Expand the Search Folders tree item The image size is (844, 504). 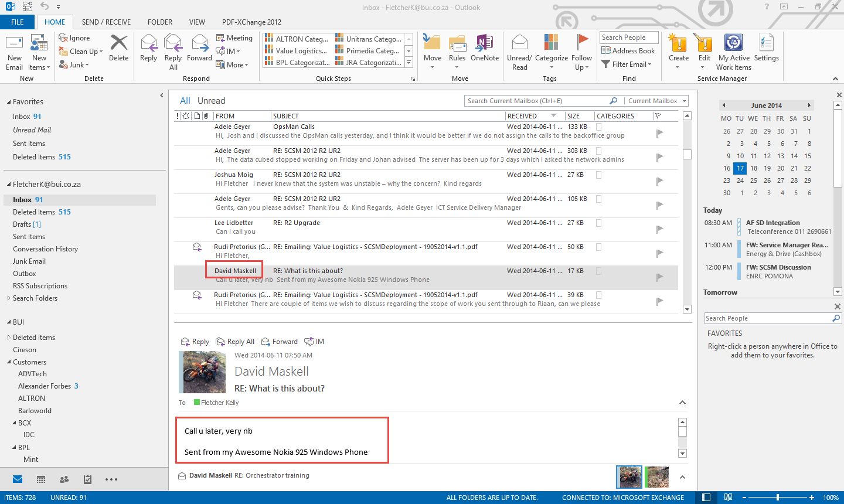(x=9, y=298)
